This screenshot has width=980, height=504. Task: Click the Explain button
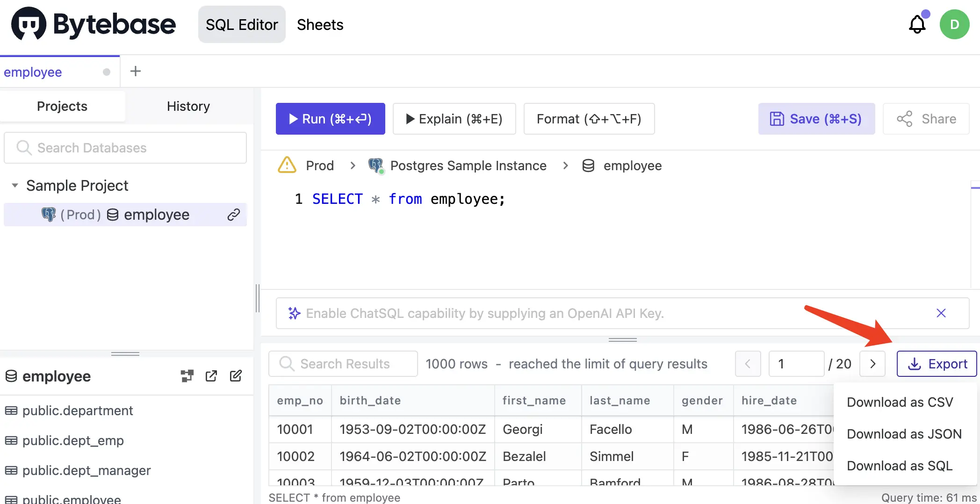coord(454,119)
